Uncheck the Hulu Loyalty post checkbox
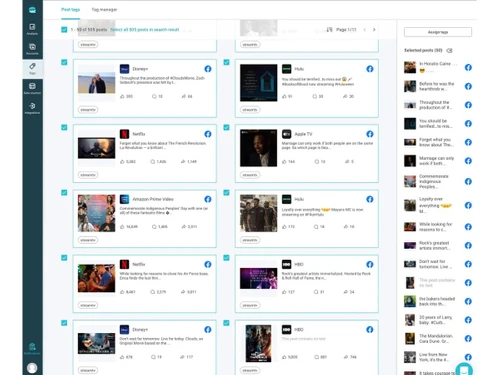500x375 pixels. click(226, 193)
